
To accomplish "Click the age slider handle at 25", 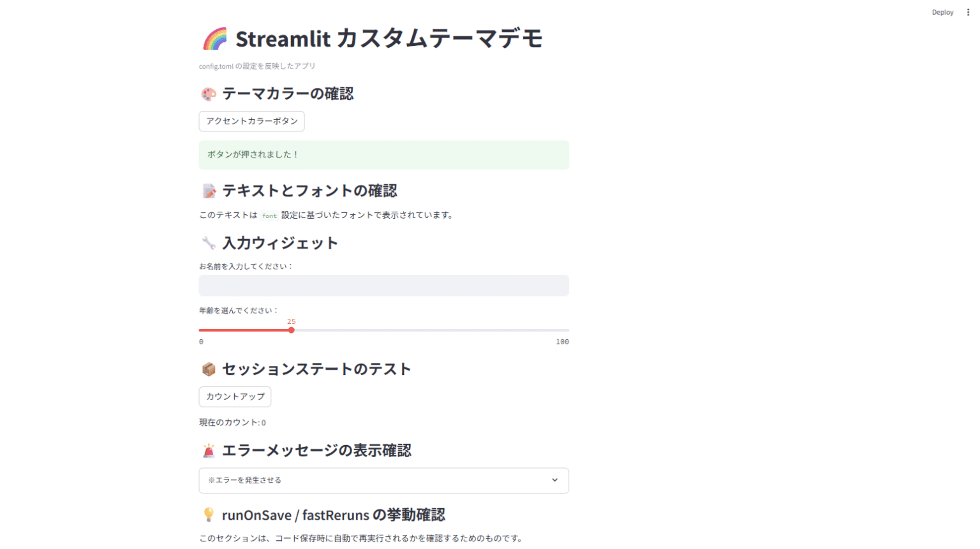I will 292,330.
